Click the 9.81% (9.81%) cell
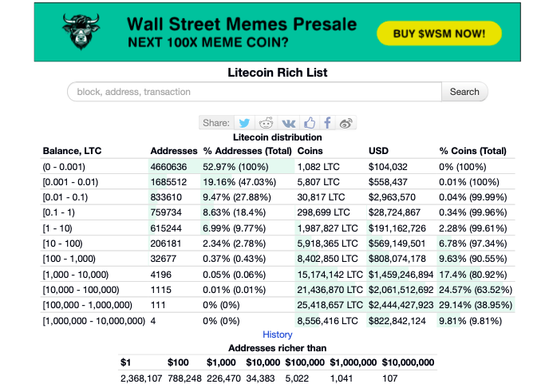Screen dimensions: 549x392 point(470,321)
